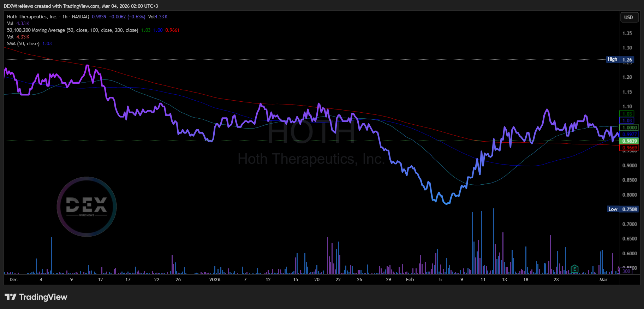Click the circular DEX Wire News watermark
This screenshot has height=309, width=644.
point(87,207)
